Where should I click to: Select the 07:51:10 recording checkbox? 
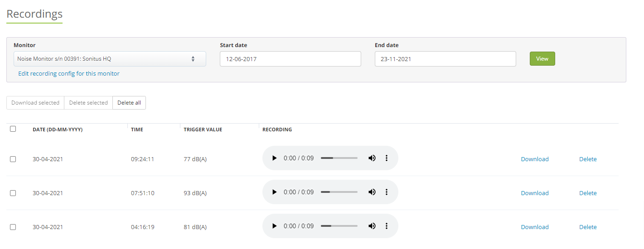click(x=13, y=193)
